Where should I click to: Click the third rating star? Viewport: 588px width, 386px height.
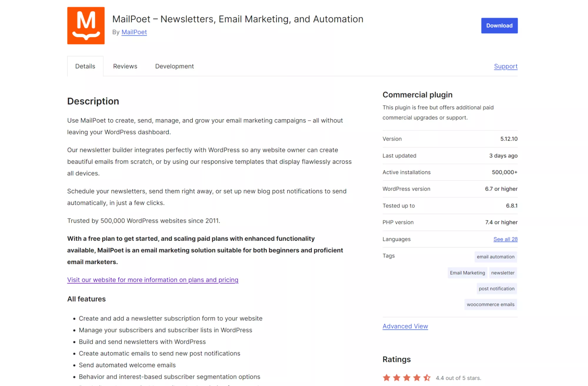(407, 377)
